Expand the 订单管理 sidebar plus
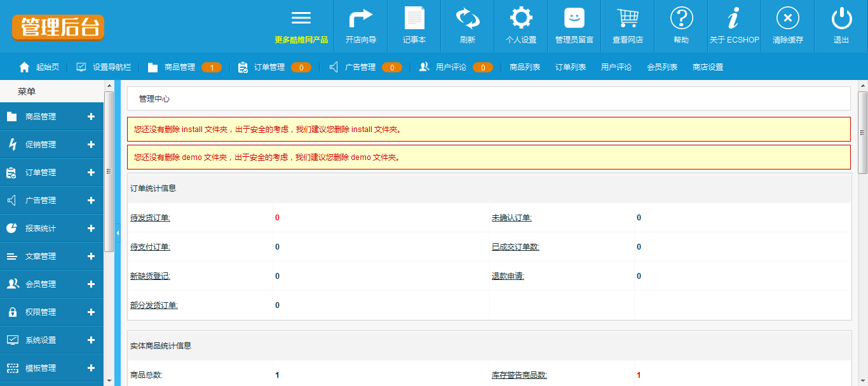868x386 pixels. click(91, 173)
